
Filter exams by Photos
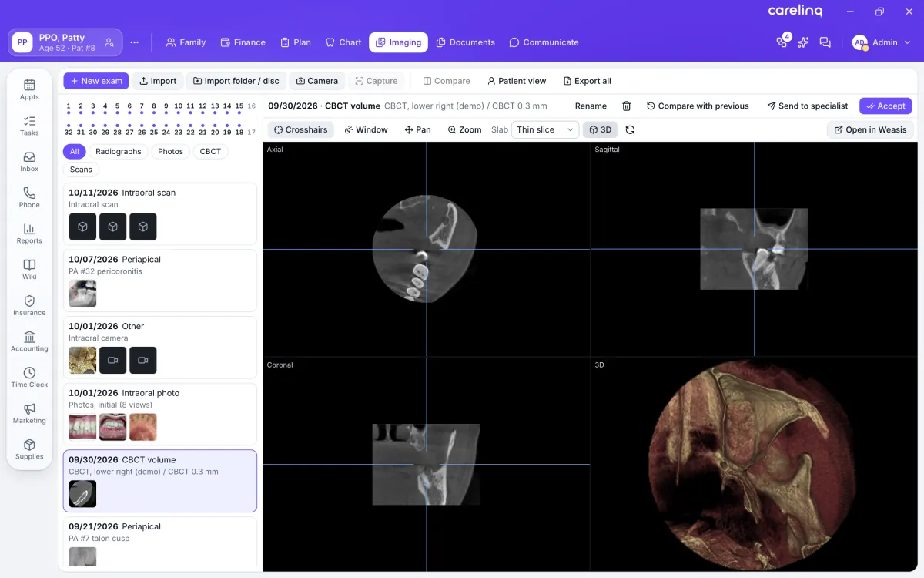(x=170, y=151)
